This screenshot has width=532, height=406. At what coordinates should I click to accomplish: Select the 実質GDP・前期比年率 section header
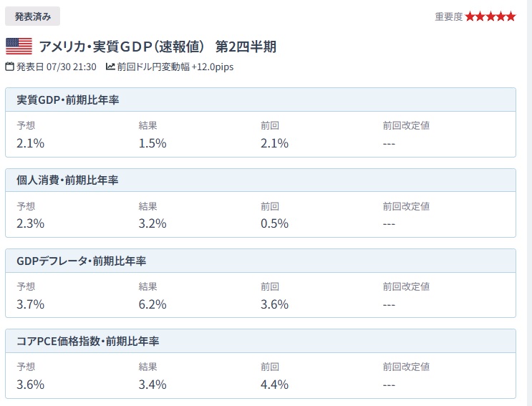coord(261,100)
